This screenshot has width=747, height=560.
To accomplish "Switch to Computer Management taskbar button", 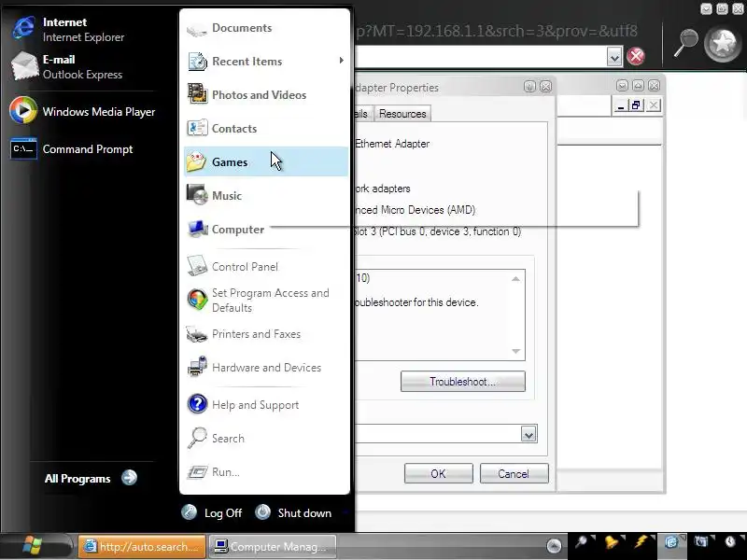I will pos(272,546).
